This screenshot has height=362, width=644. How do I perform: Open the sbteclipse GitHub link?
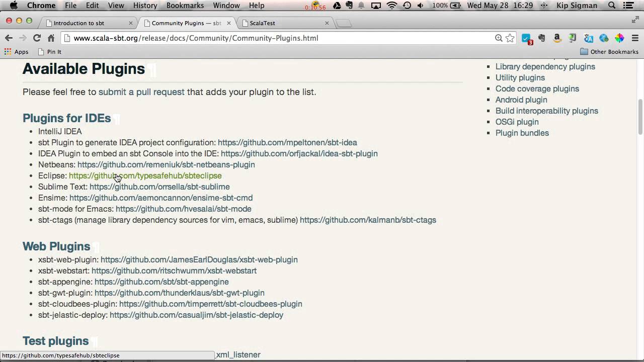pos(145,176)
